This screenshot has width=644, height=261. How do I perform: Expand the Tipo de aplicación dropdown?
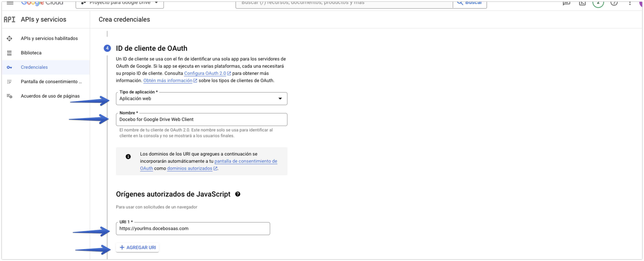tap(202, 99)
